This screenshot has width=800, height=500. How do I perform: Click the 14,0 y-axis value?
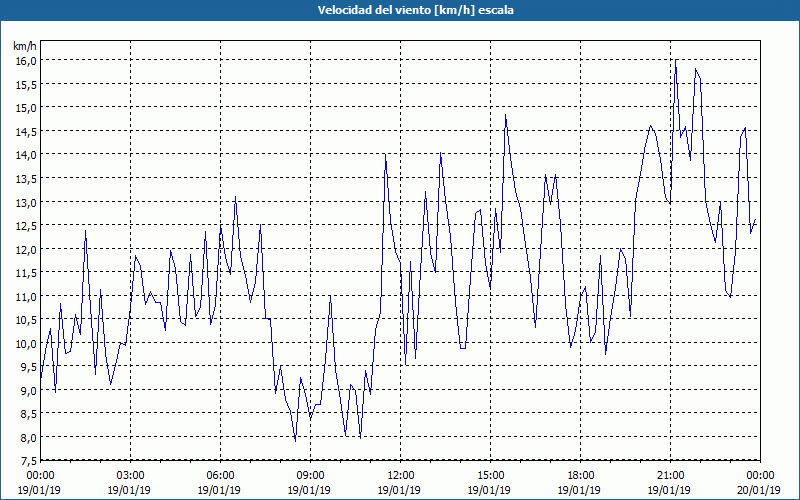(27, 154)
